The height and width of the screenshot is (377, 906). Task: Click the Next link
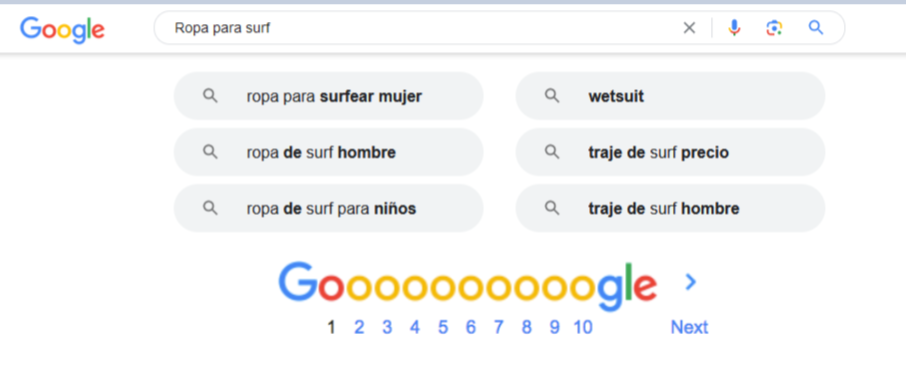689,327
